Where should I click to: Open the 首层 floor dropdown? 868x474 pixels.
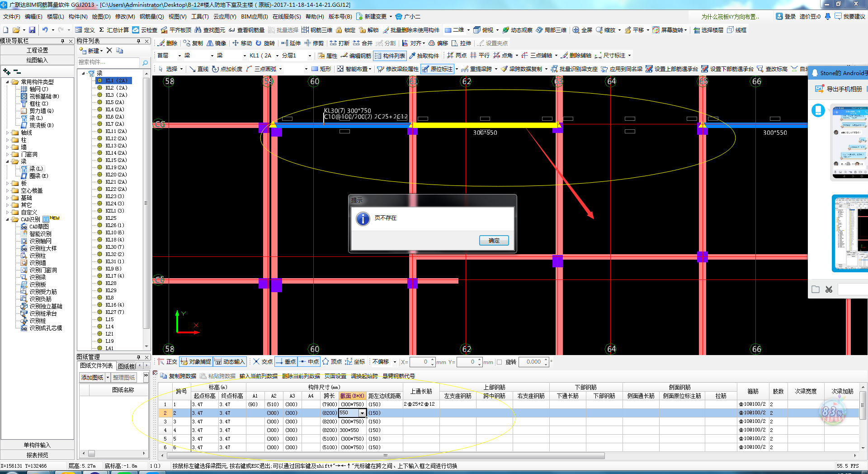(x=179, y=56)
